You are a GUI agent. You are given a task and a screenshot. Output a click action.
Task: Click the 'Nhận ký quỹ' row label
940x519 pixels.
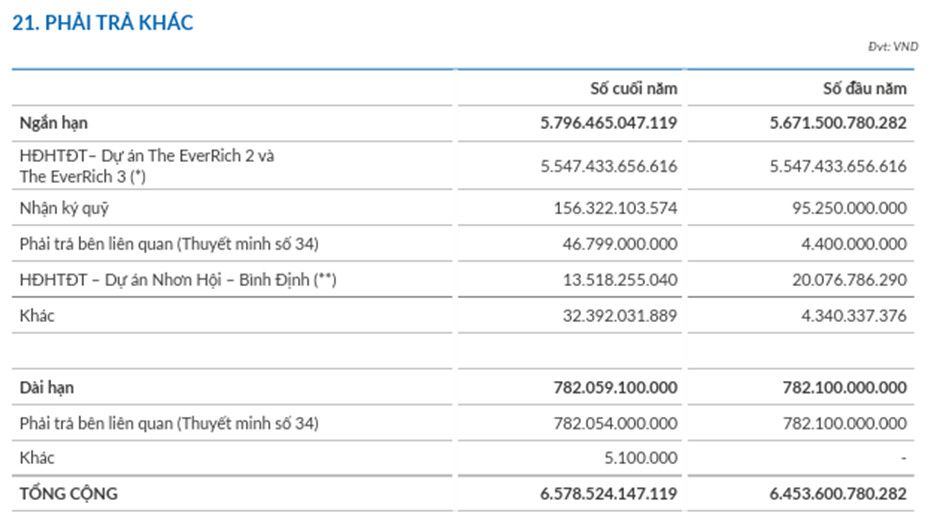[62, 208]
